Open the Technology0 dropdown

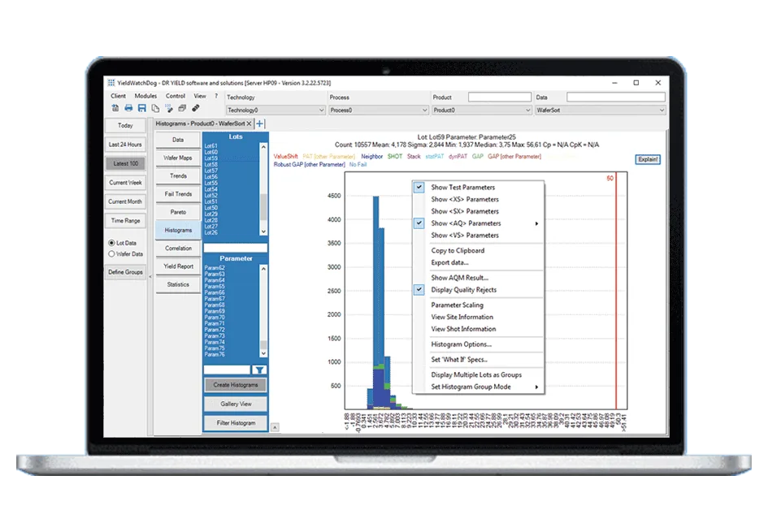tap(276, 110)
